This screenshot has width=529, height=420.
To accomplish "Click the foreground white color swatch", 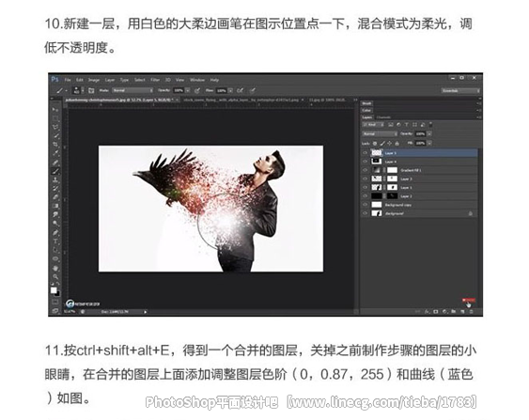I will 54,289.
